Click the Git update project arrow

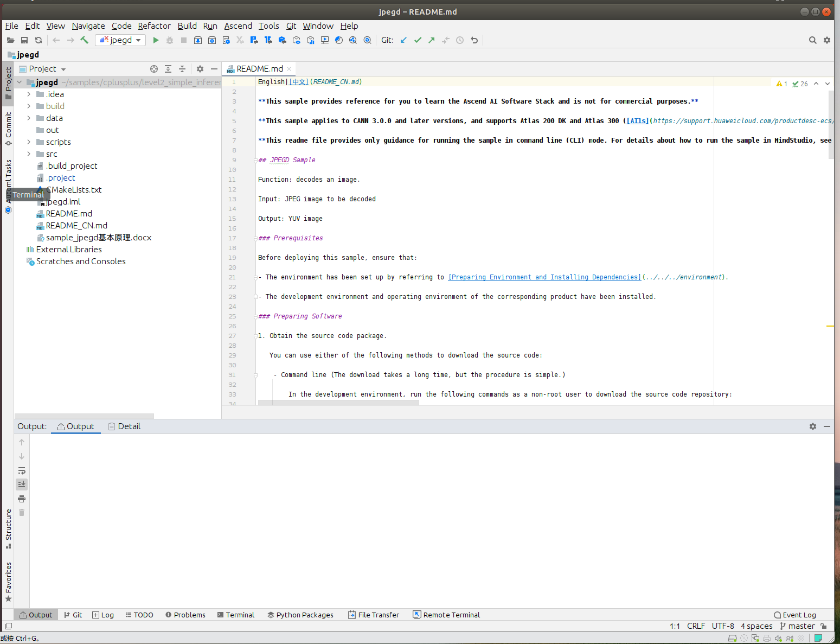[403, 40]
